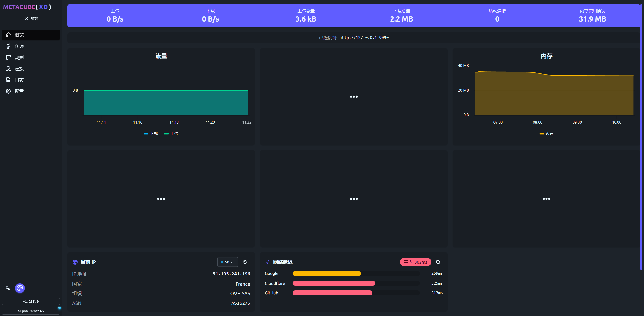Screen dimensions: 644x316
Task: Click the Google latency bar
Action: (327, 273)
